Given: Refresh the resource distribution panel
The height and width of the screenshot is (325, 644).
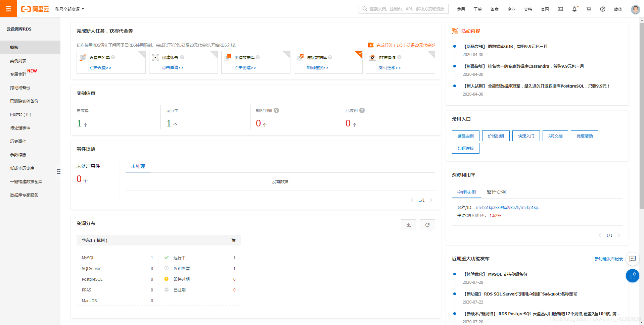Looking at the screenshot, I should coord(427,225).
